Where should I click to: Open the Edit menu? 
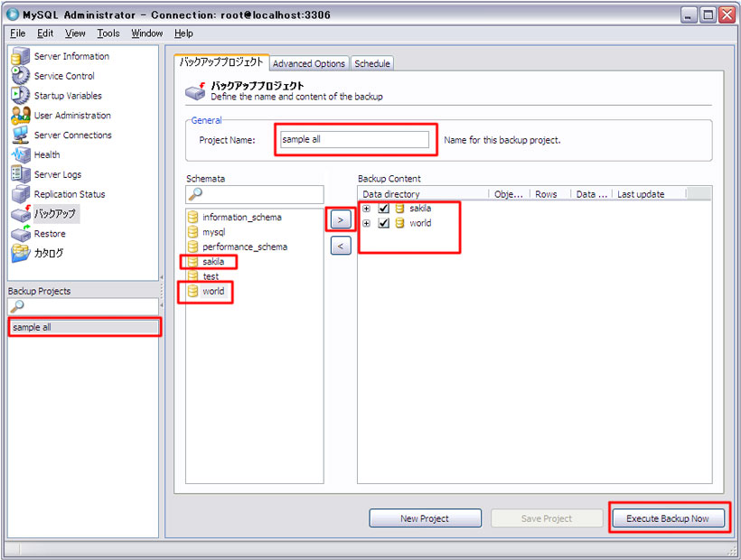[x=45, y=33]
